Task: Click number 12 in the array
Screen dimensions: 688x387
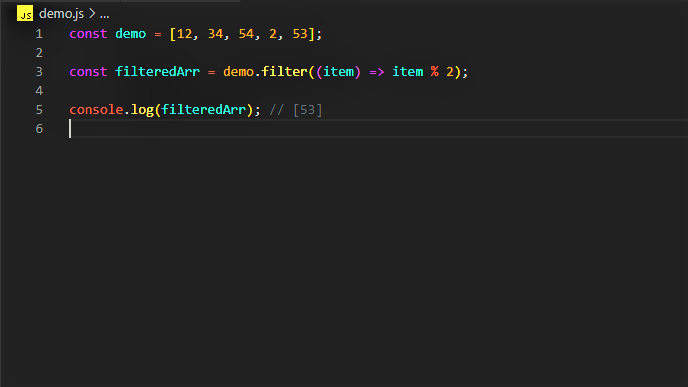Action: click(184, 34)
